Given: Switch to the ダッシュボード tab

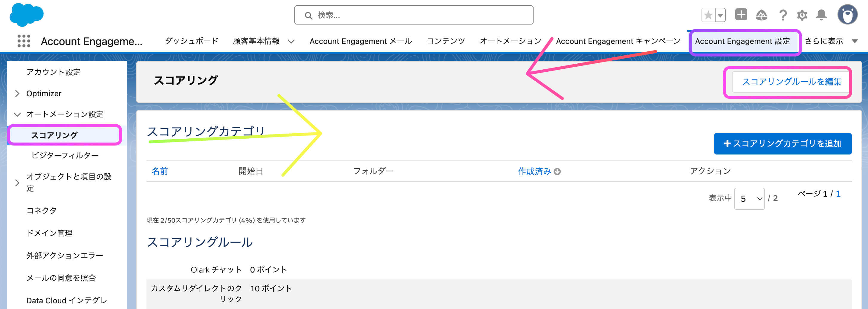Looking at the screenshot, I should point(191,41).
